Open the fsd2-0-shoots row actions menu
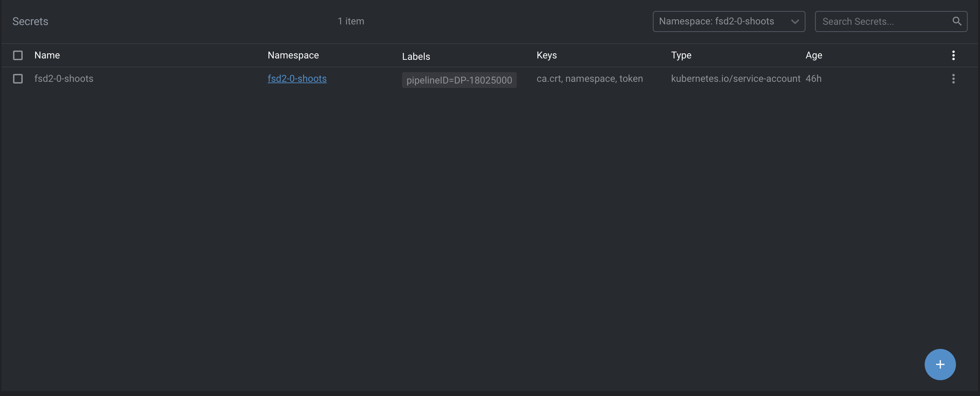The width and height of the screenshot is (980, 396). click(953, 79)
